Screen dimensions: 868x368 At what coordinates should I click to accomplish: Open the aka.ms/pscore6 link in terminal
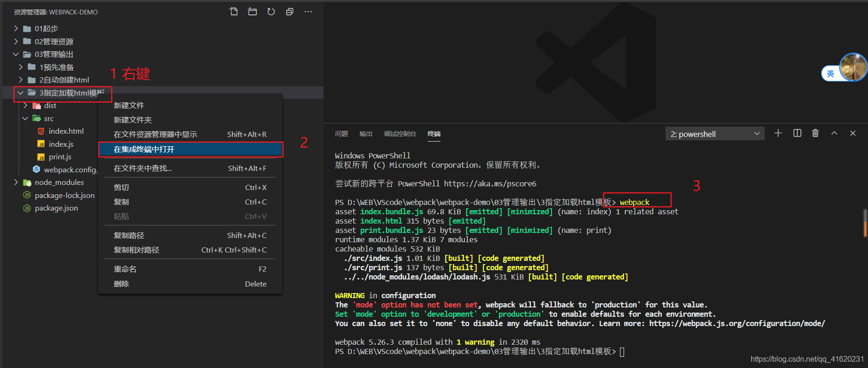pos(490,184)
